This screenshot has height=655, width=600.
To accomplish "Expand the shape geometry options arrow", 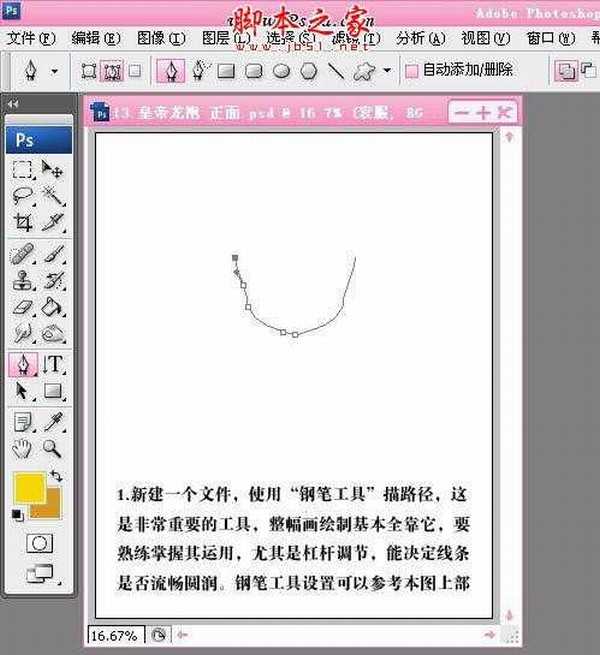I will [x=387, y=72].
